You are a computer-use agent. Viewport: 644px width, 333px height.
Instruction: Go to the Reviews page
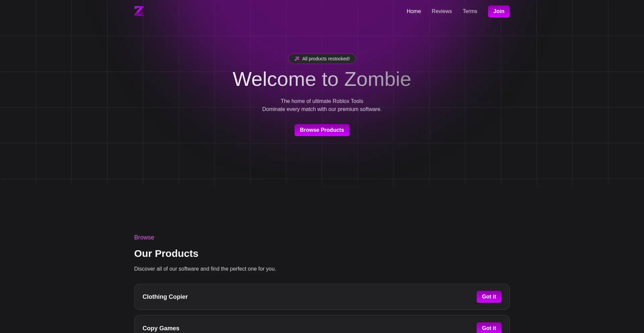point(442,11)
